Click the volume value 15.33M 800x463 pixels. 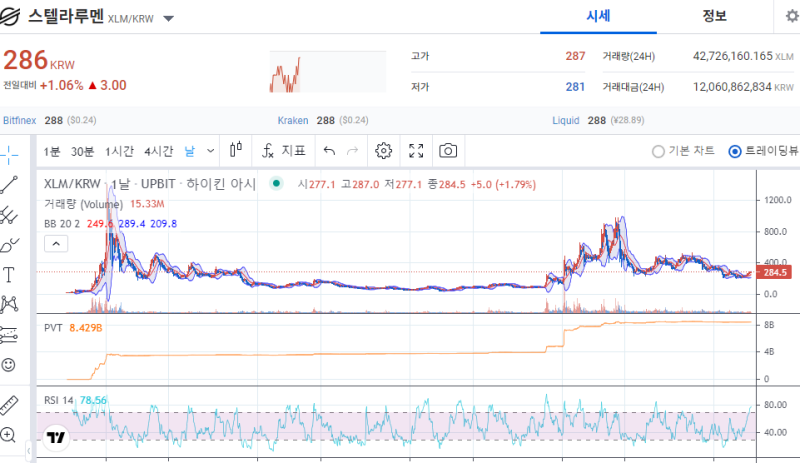(147, 204)
